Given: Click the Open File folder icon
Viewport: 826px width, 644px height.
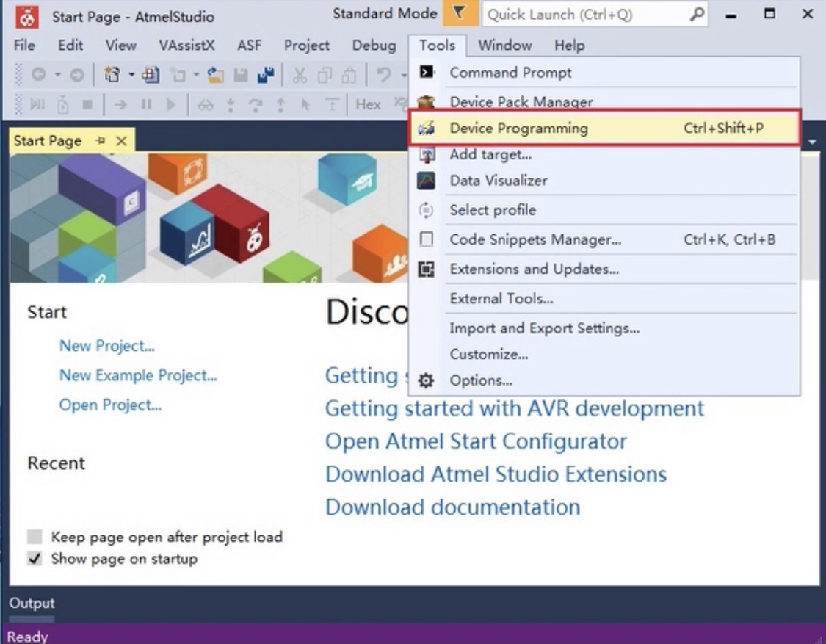Looking at the screenshot, I should (215, 76).
